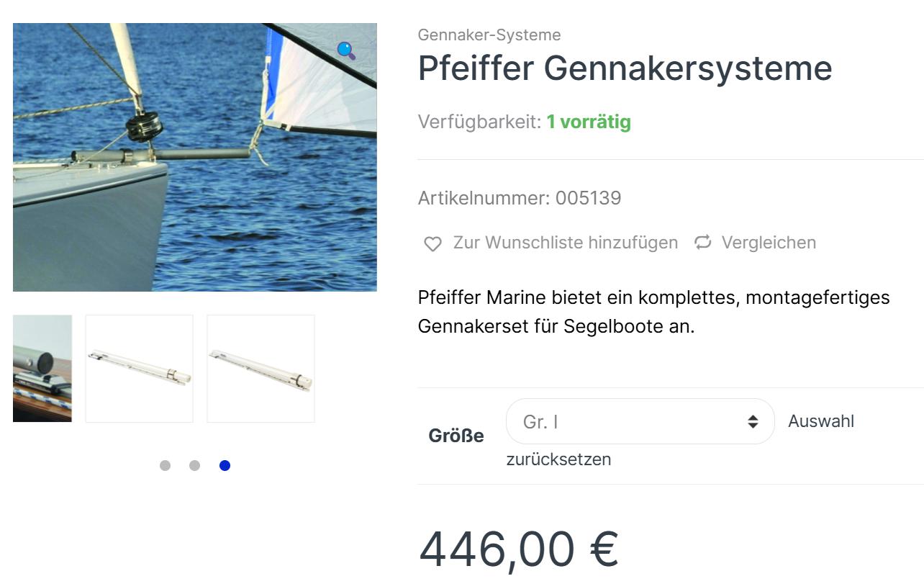
Task: Click the heart wishlist icon
Action: pos(432,243)
